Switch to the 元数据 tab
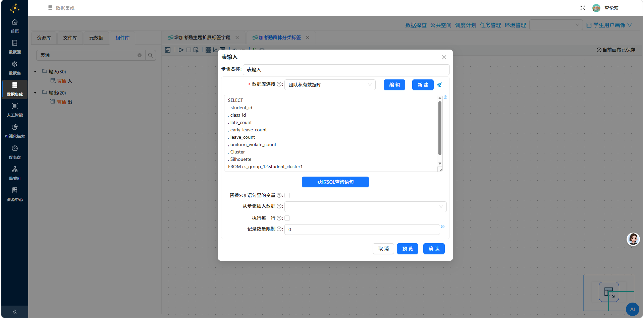 (x=96, y=38)
